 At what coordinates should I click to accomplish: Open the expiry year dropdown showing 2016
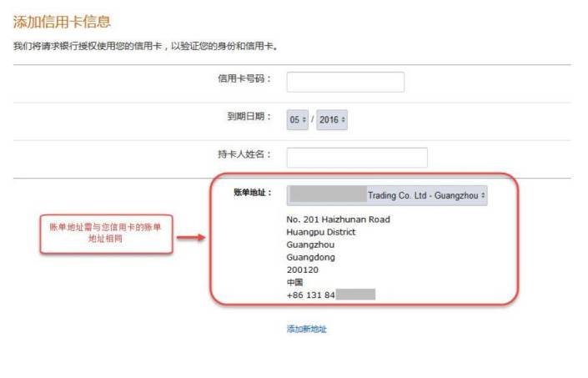pyautogui.click(x=332, y=120)
